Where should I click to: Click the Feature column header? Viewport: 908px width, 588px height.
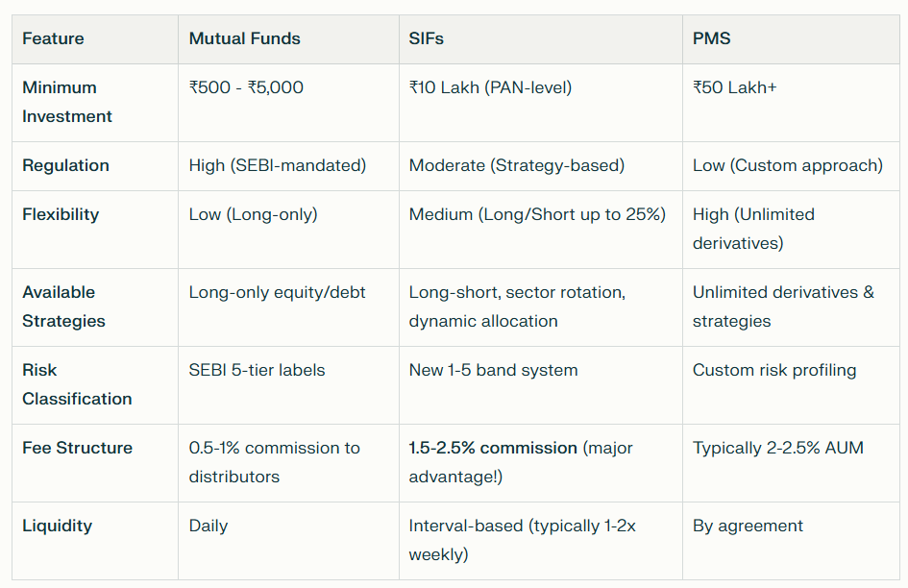click(x=53, y=39)
